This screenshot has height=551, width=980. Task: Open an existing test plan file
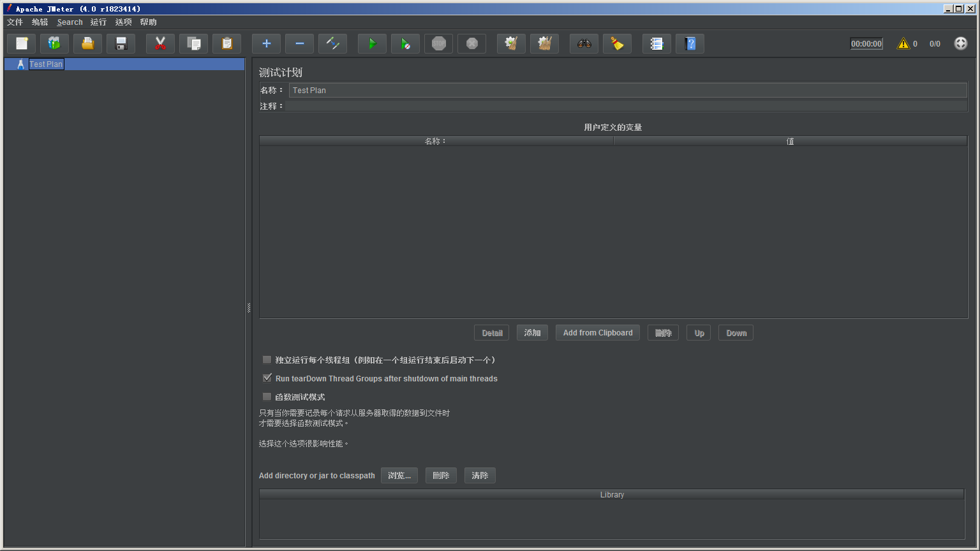pyautogui.click(x=87, y=43)
